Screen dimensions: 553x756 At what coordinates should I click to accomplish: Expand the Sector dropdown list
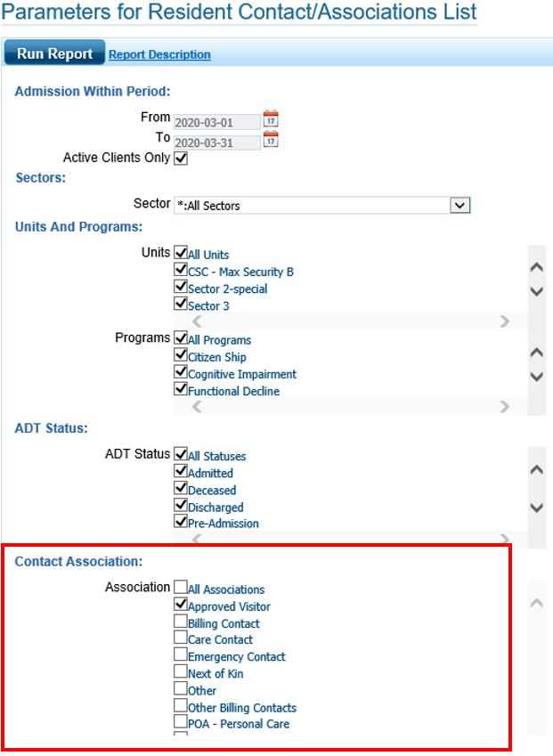[459, 205]
